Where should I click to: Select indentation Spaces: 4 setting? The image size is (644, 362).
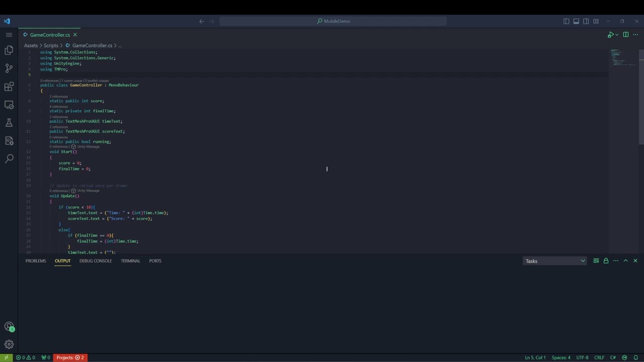coord(561,357)
